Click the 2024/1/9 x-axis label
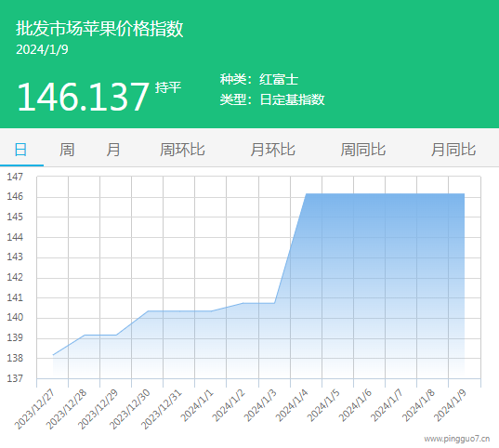The width and height of the screenshot is (499, 448). click(451, 405)
